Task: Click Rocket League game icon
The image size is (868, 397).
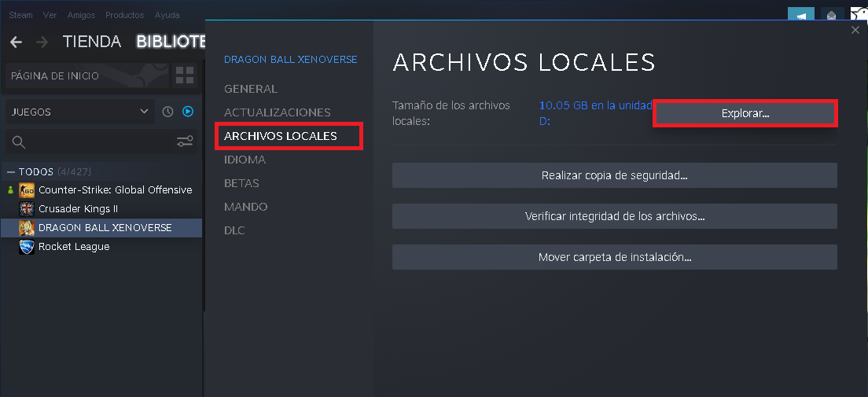Action: coord(27,246)
